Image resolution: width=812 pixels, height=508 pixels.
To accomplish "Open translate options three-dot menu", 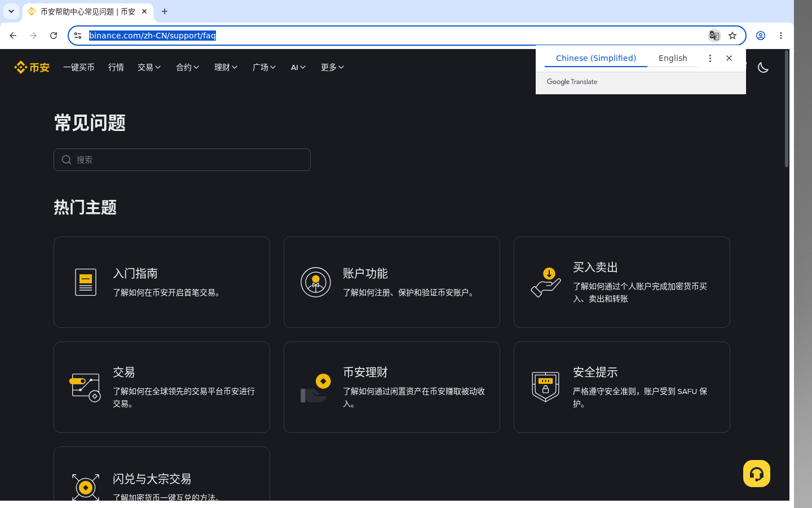I will (710, 58).
